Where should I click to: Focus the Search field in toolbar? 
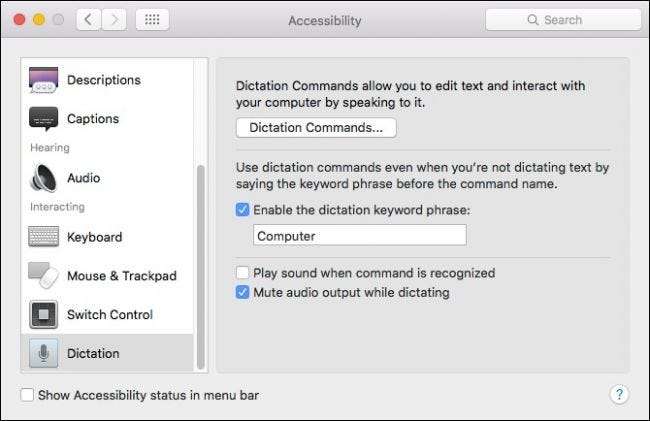click(563, 20)
